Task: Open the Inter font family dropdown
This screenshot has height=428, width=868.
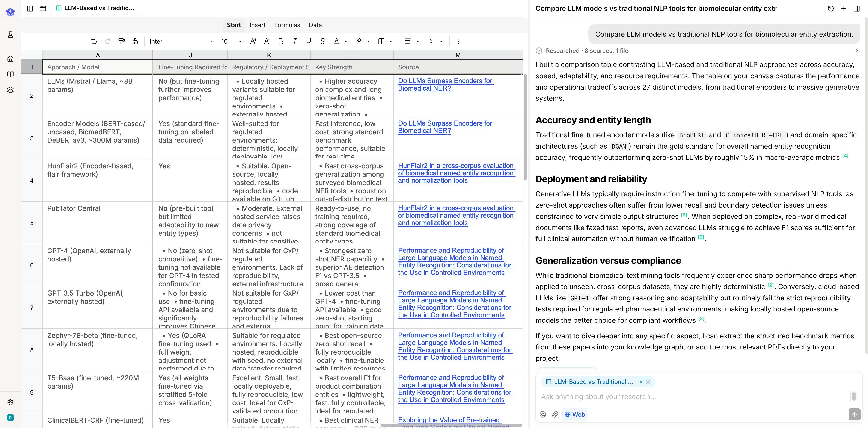Action: 181,41
